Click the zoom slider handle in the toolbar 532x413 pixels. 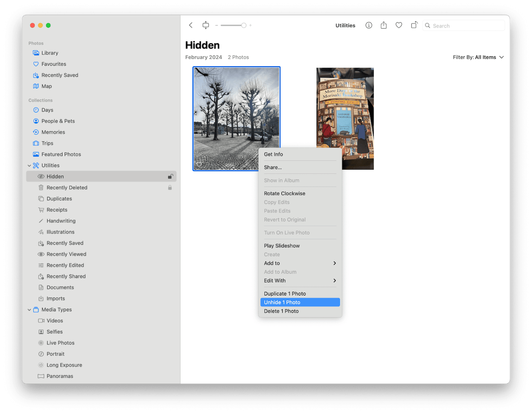pos(244,25)
